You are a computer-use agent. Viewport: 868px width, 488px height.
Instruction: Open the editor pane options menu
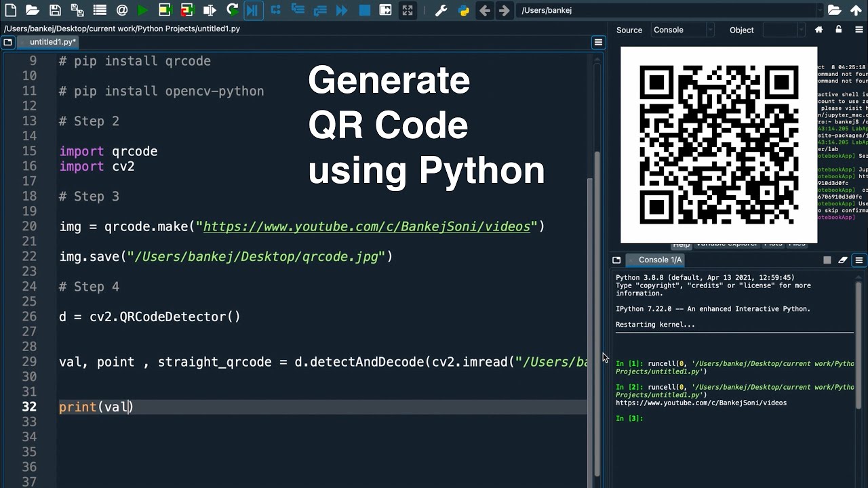point(598,42)
